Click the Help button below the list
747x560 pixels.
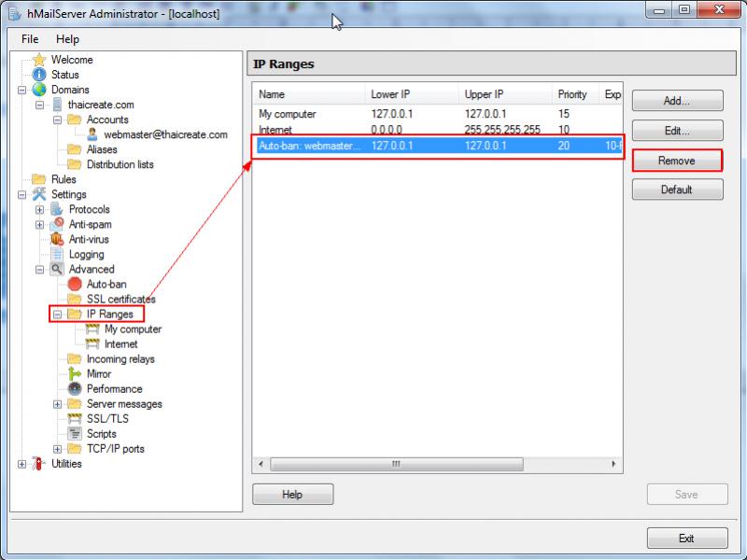[292, 495]
